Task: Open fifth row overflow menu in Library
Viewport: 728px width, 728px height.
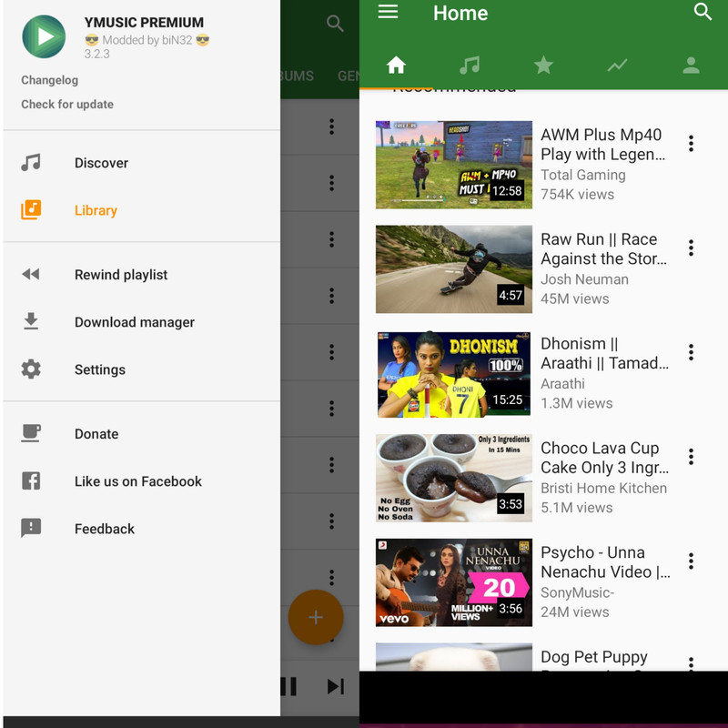Action: pyautogui.click(x=331, y=352)
